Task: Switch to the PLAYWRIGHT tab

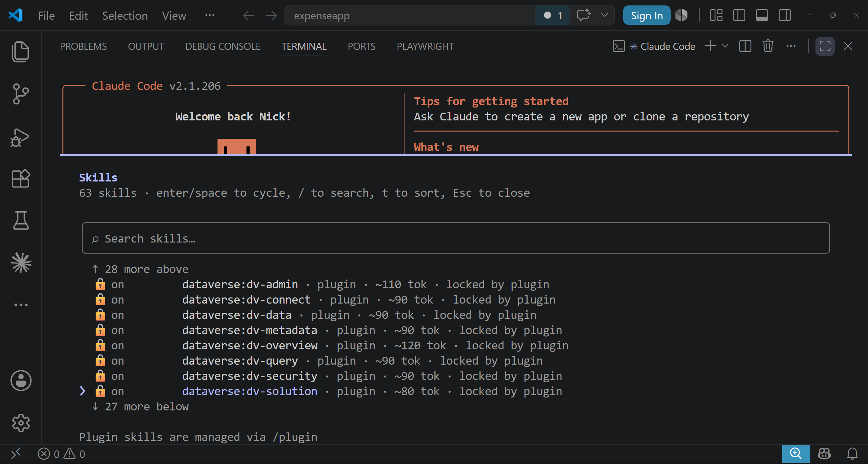Action: pyautogui.click(x=425, y=46)
